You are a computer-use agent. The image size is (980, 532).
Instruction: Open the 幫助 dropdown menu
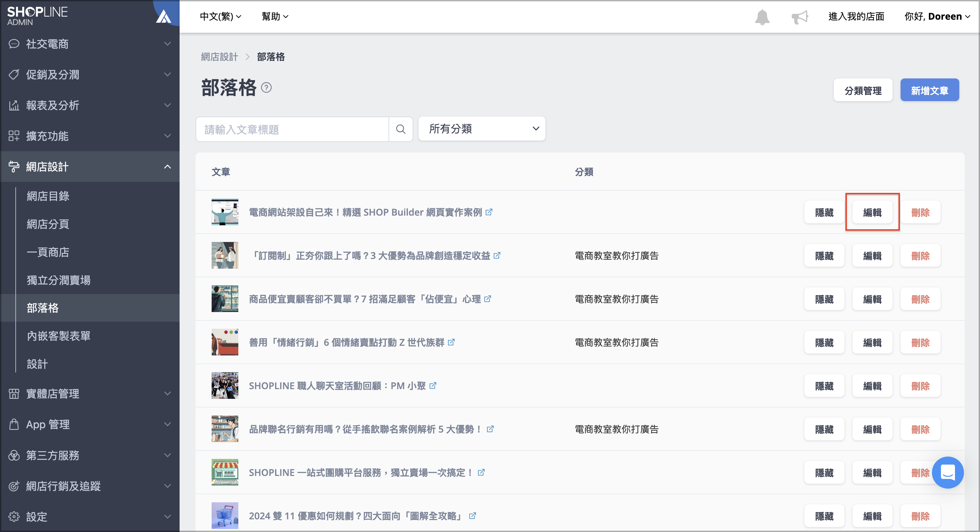point(275,16)
